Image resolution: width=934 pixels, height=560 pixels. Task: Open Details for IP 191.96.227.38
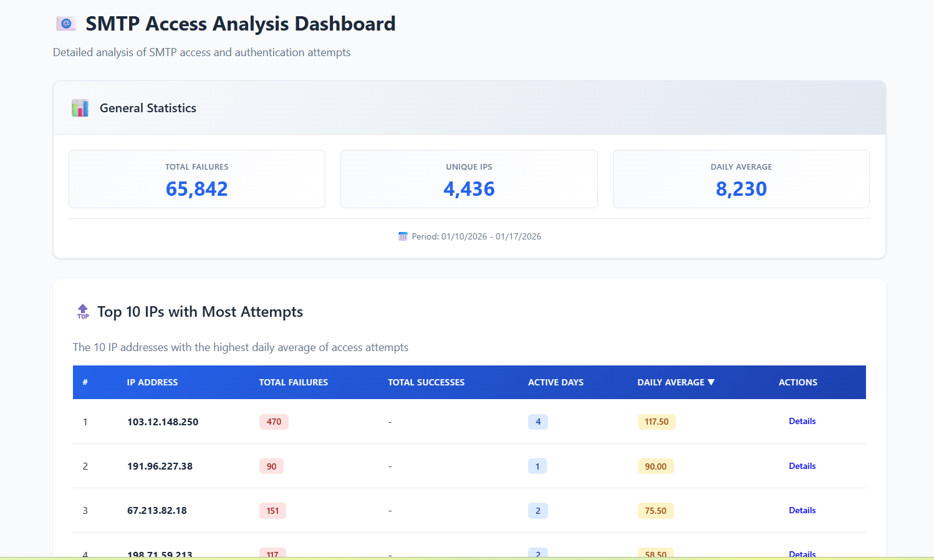802,466
